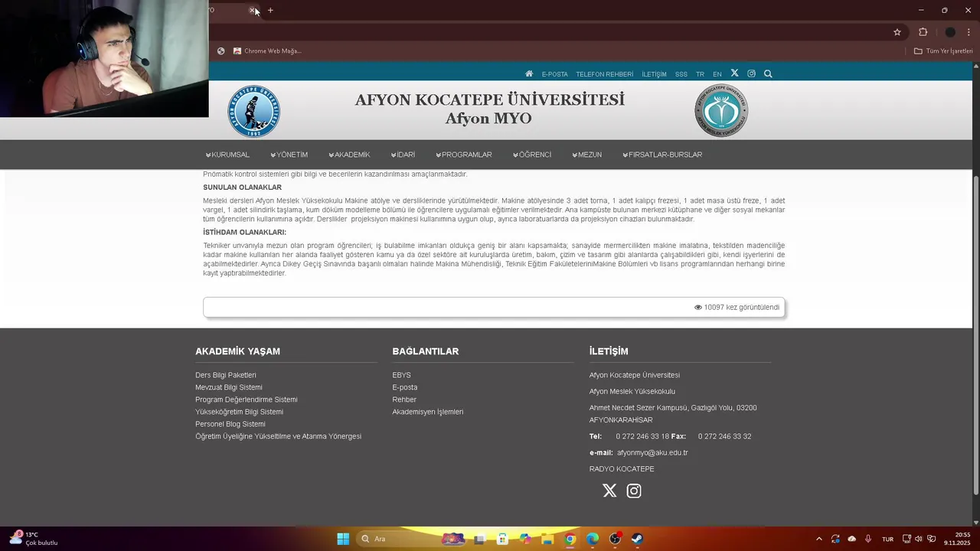The height and width of the screenshot is (551, 980).
Task: Open the SSS top link
Action: [x=681, y=74]
